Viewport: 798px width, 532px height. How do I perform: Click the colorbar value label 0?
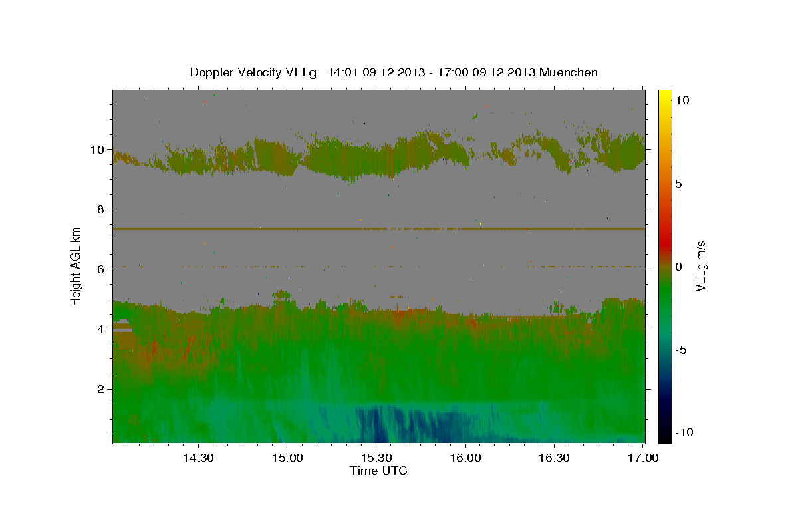(x=679, y=267)
